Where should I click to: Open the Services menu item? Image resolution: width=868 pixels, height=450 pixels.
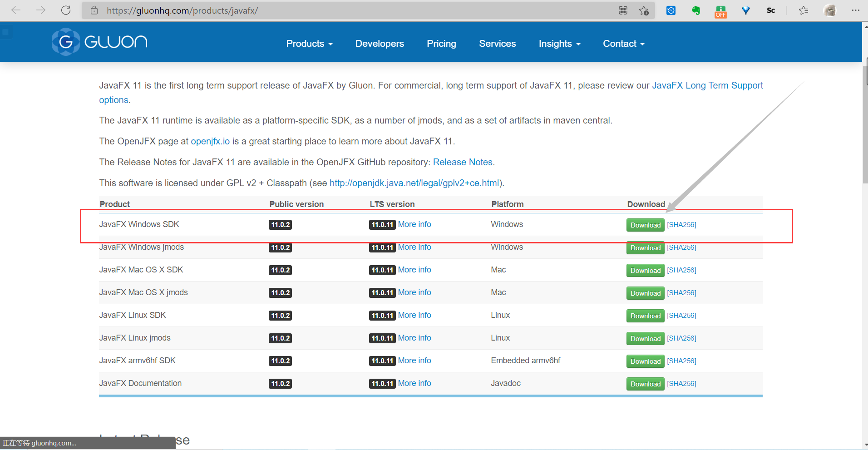[497, 43]
